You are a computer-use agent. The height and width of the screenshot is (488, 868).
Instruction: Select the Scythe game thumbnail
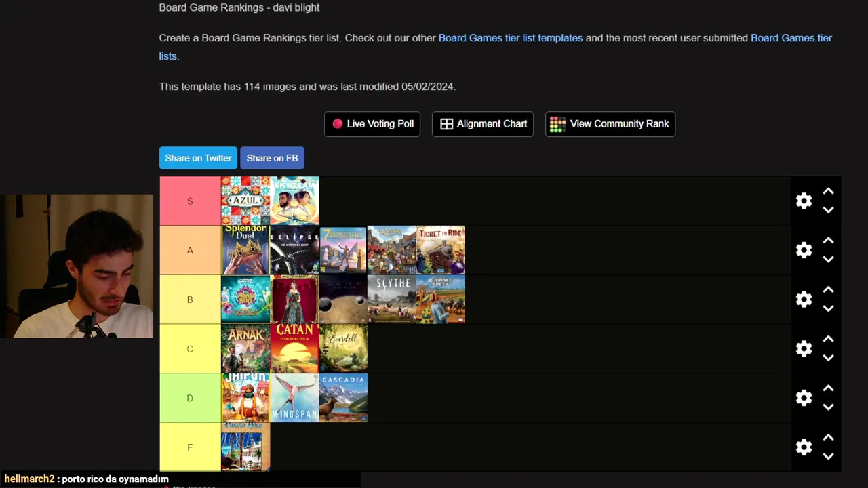click(392, 300)
